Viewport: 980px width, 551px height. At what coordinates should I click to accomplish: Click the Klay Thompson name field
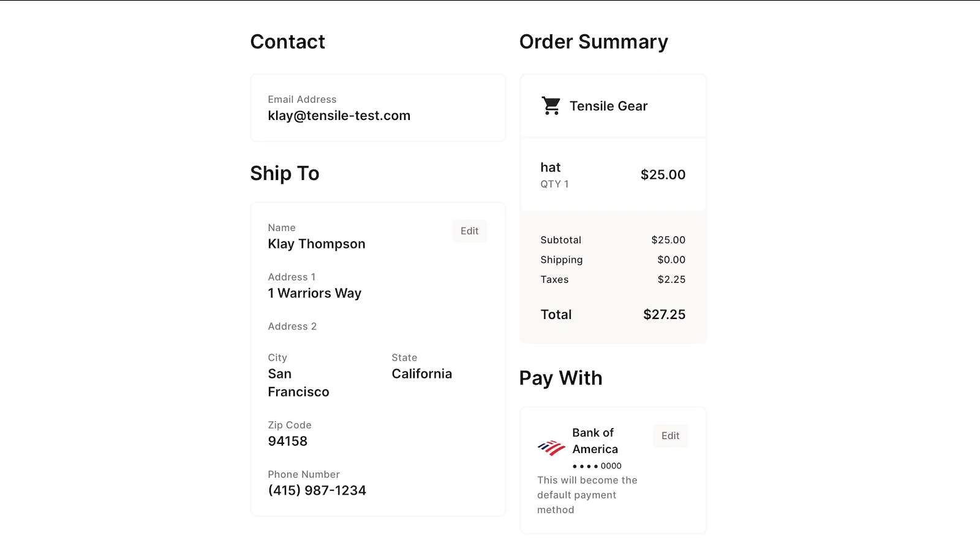tap(317, 244)
